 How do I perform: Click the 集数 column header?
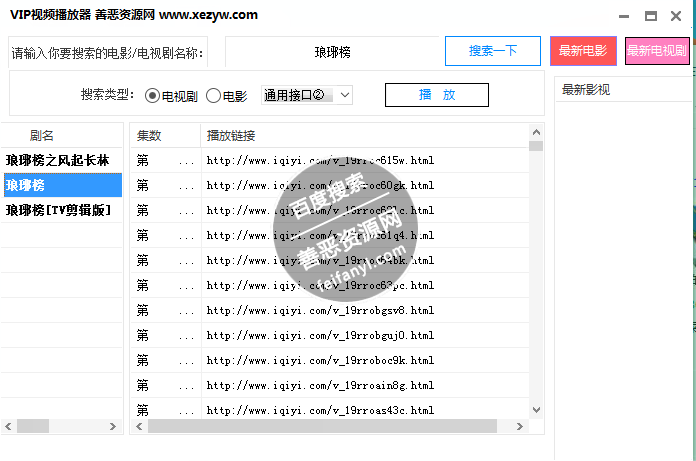149,135
